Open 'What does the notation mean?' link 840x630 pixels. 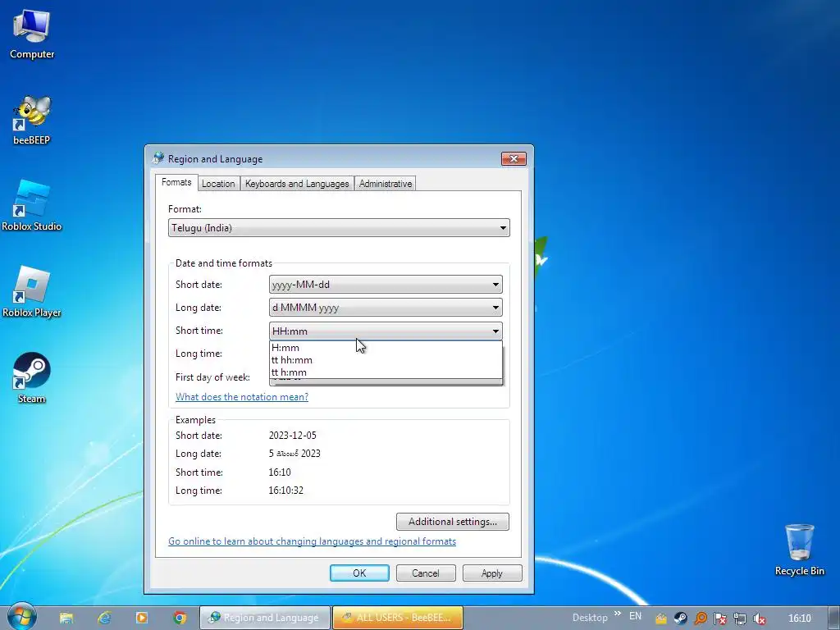click(242, 397)
